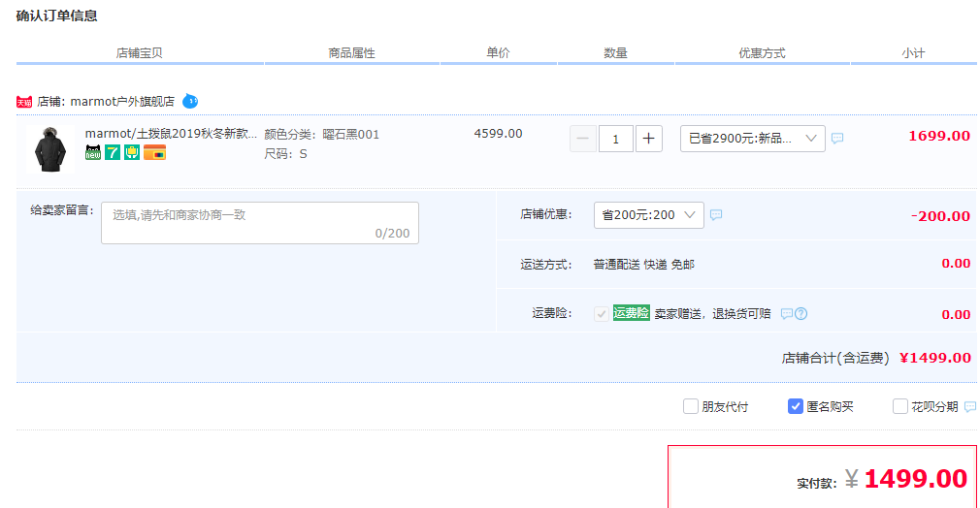Open the comment icon next to 已省2900元 dropdown
This screenshot has height=508, width=980.
(x=837, y=138)
